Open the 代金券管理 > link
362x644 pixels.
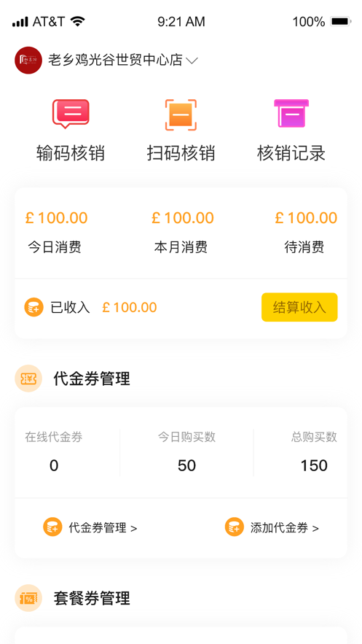pyautogui.click(x=103, y=528)
